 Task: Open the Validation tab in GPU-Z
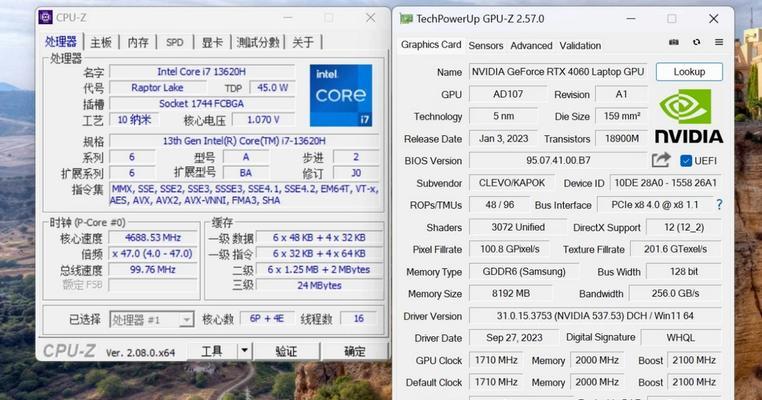[x=580, y=46]
